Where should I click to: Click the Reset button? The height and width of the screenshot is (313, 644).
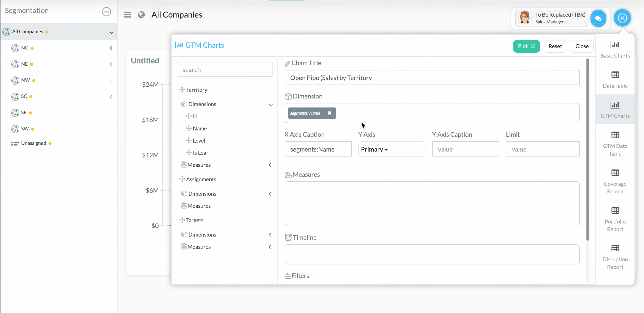(x=555, y=46)
